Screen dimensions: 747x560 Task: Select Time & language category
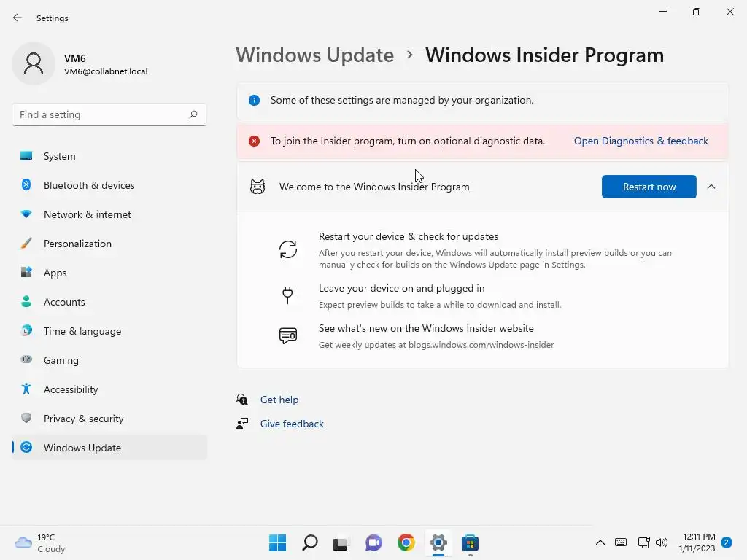[109, 331]
